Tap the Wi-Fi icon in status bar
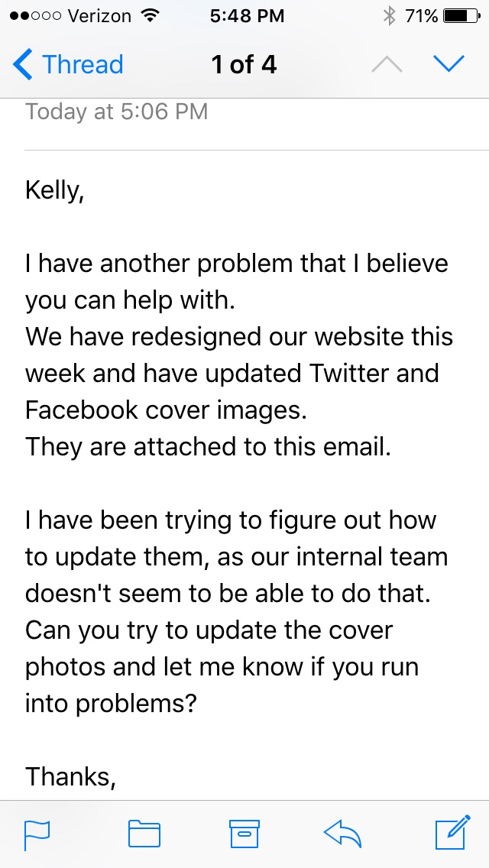The image size is (489, 868). tap(151, 15)
